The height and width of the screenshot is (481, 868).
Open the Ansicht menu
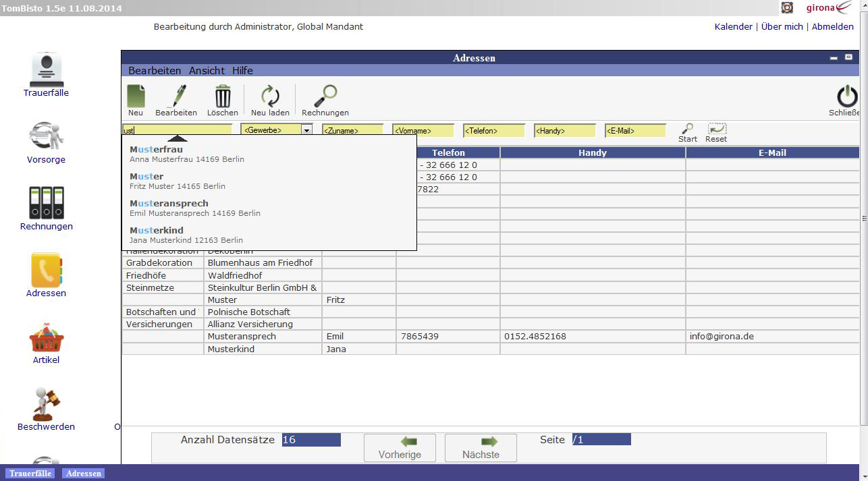point(207,71)
